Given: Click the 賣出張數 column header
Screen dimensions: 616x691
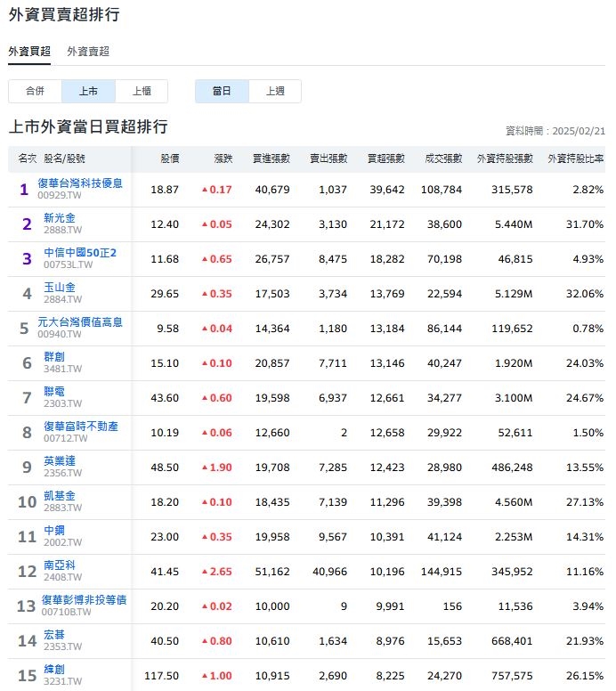Looking at the screenshot, I should pos(328,159).
